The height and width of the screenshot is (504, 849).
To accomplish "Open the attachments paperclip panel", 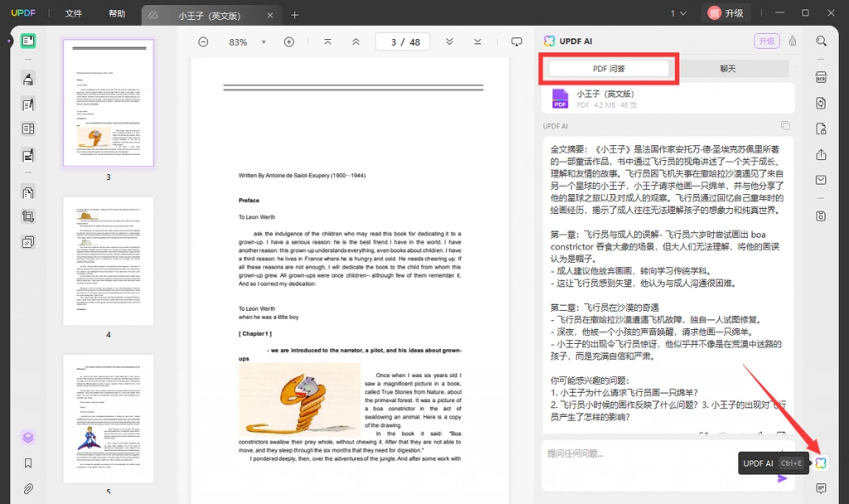I will [28, 489].
